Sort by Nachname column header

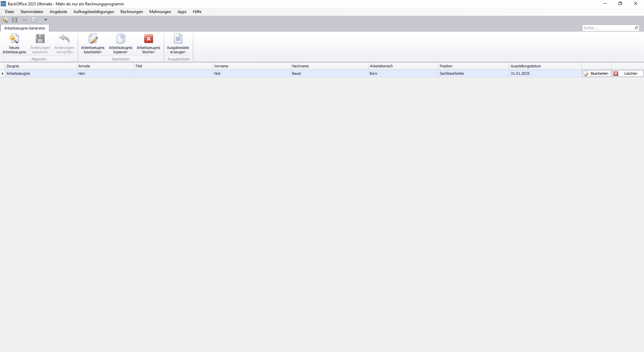tap(329, 66)
